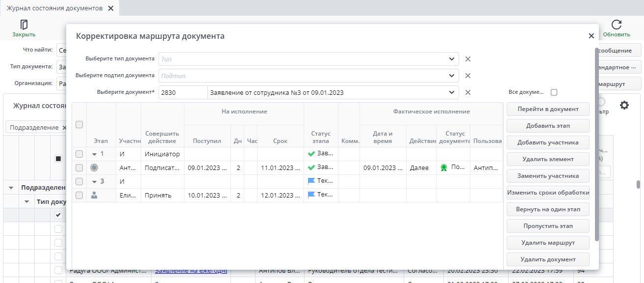Switch to 'Журнал состояния документов' tab
This screenshot has width=644, height=283.
tap(54, 8)
